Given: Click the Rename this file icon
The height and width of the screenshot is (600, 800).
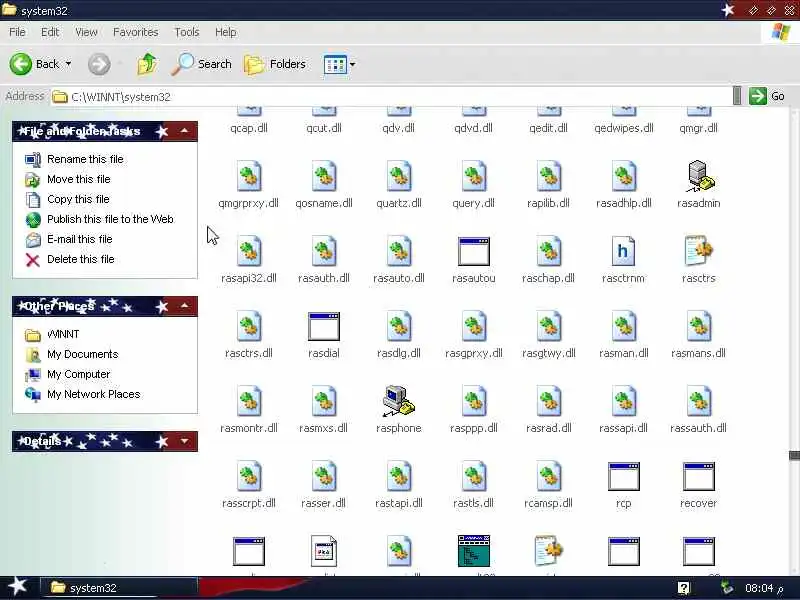Looking at the screenshot, I should pos(33,160).
